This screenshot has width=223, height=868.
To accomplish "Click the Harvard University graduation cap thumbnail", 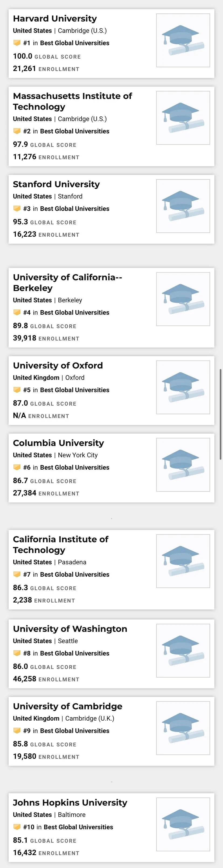I will (x=183, y=40).
